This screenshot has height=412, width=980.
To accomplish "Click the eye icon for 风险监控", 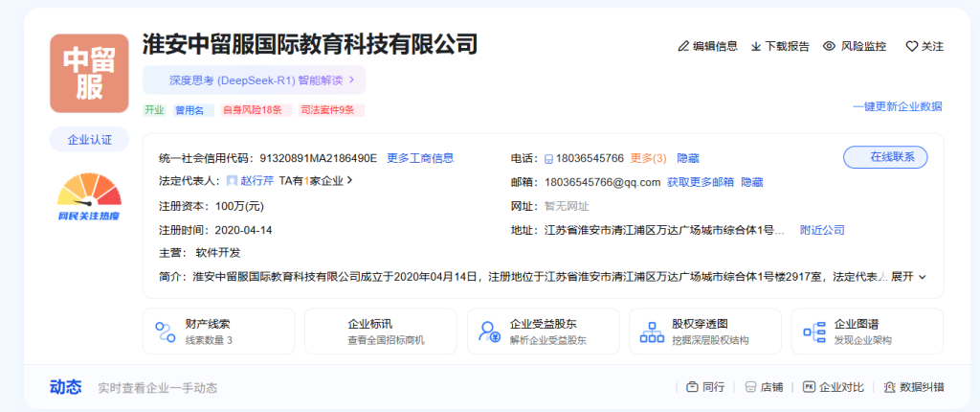I will click(830, 46).
